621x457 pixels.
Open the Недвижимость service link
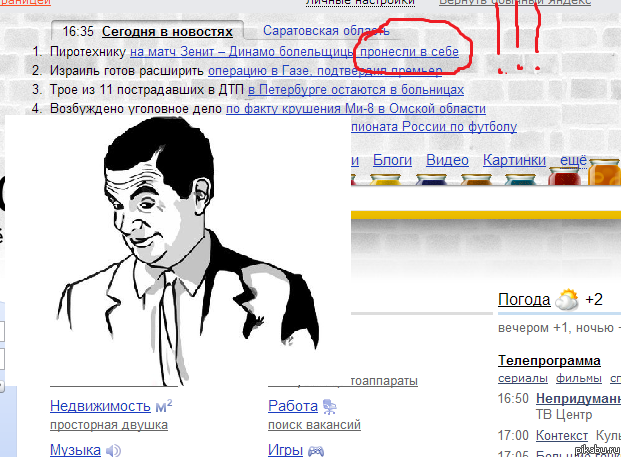pyautogui.click(x=100, y=406)
